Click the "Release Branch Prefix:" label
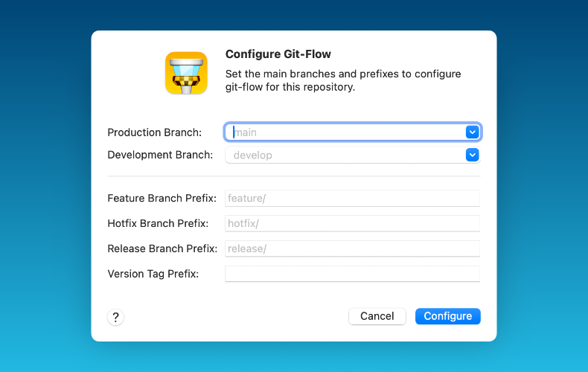Screen dimensions: 588x372 [162, 248]
